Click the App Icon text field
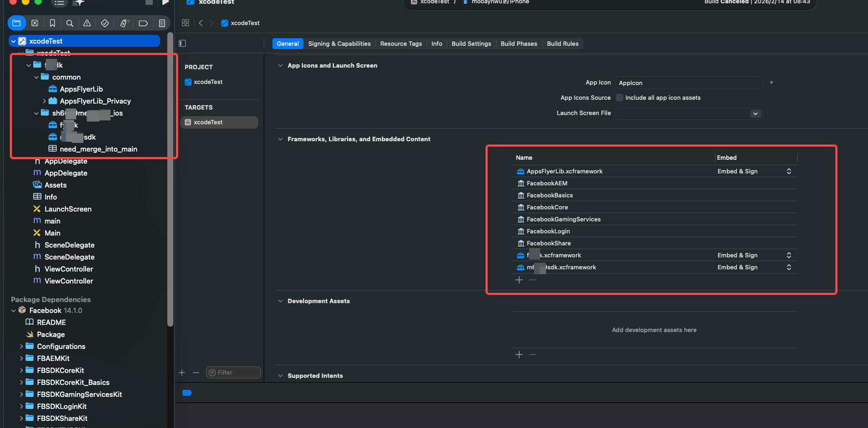Screen dimensions: 868x428 (x=689, y=83)
